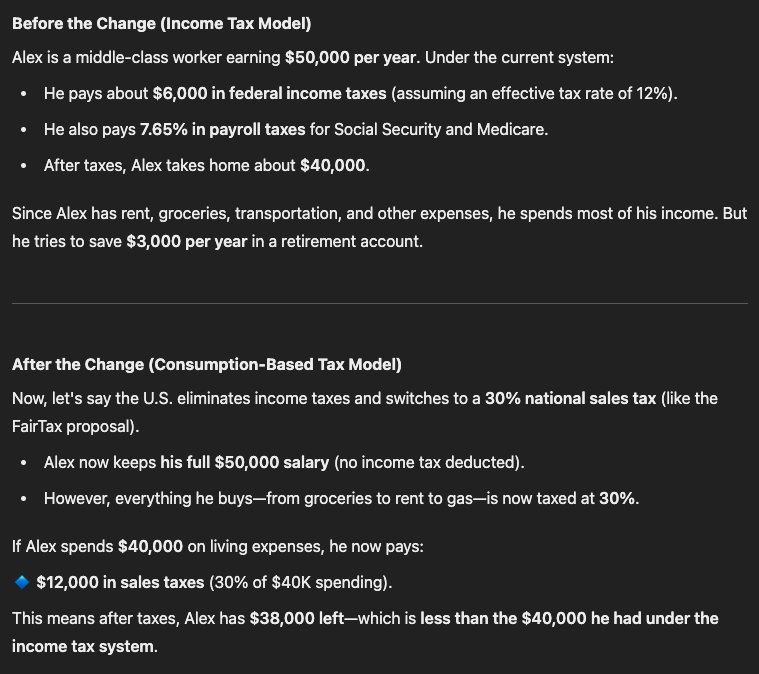Click '$3,000 per year' savings text
The height and width of the screenshot is (674, 759).
pos(187,242)
